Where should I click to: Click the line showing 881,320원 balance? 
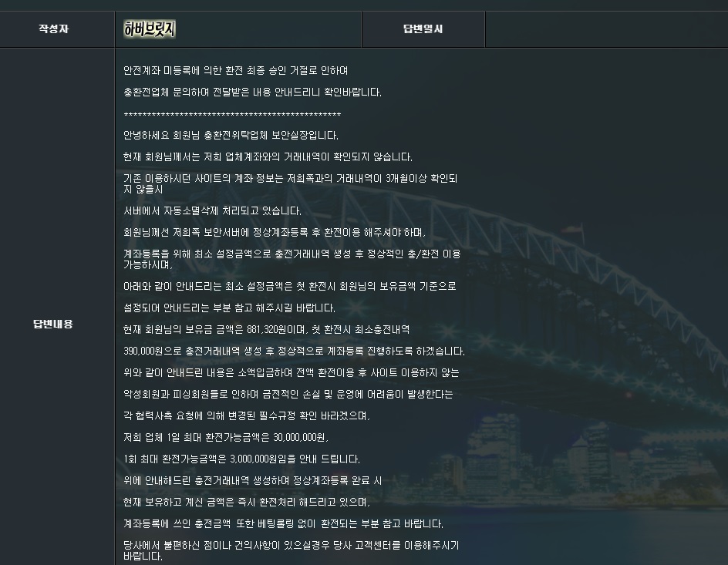click(266, 330)
